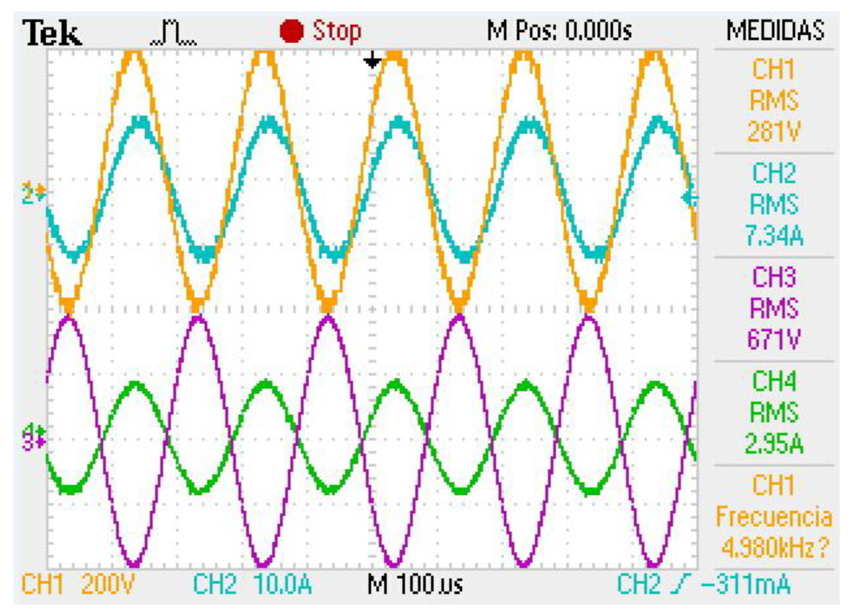Click the cyan trigger level arrow
Screen dimensions: 853x616
[x=689, y=198]
